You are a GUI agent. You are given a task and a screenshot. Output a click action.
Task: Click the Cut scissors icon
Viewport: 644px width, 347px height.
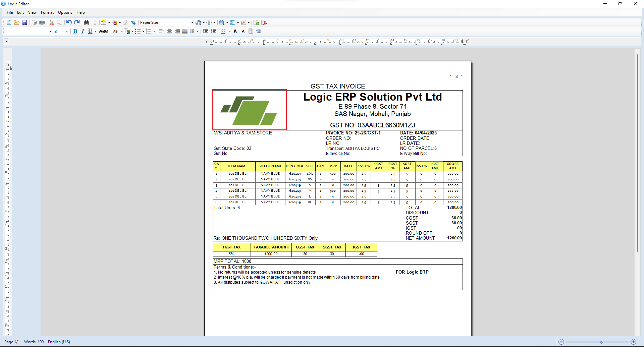[x=52, y=22]
